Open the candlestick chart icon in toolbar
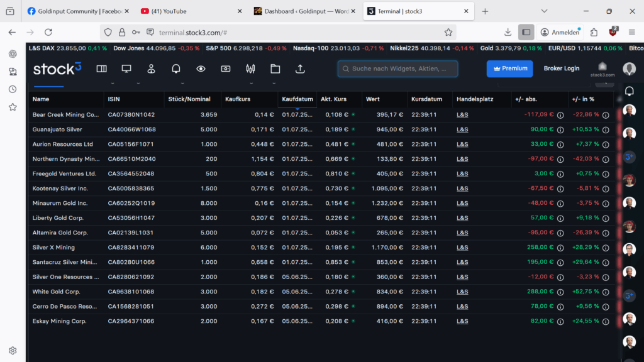Screen dimensions: 644x362 [250, 69]
